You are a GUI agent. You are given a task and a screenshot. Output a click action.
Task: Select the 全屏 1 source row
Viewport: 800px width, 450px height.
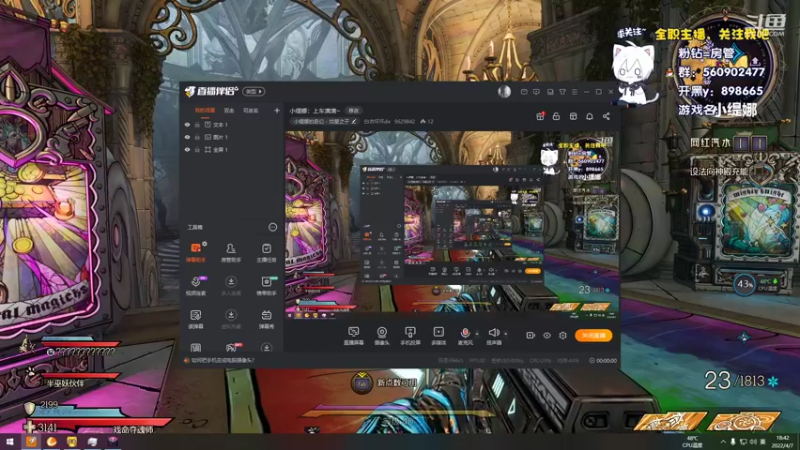tap(232, 149)
